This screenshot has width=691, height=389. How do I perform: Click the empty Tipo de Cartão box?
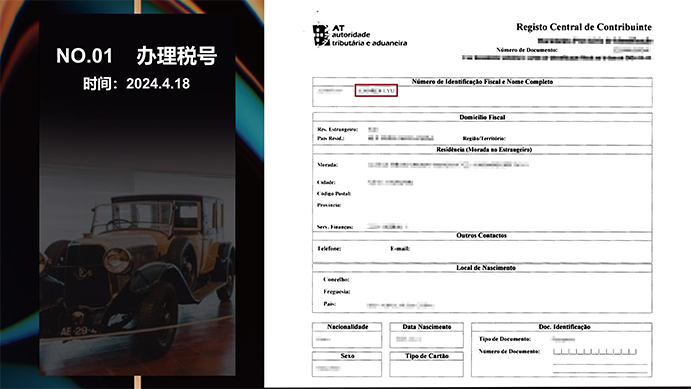tap(427, 364)
